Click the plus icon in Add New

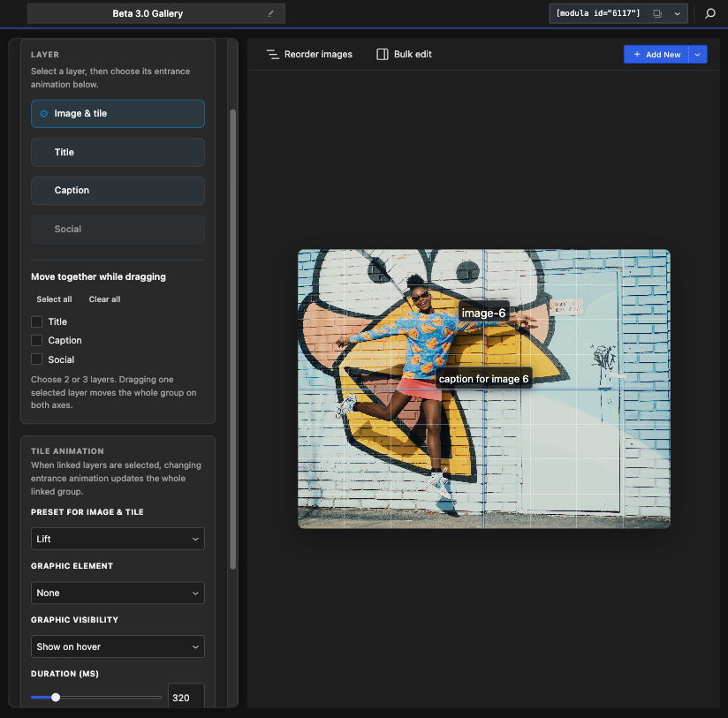coord(637,54)
